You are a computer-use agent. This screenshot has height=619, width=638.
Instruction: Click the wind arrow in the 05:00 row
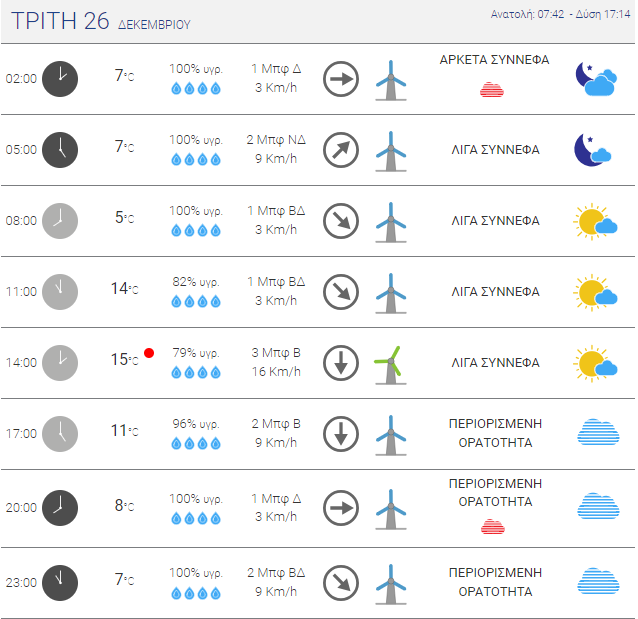[x=341, y=150]
